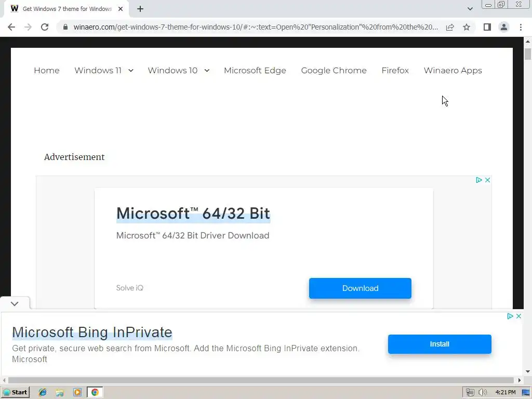Image resolution: width=532 pixels, height=399 pixels.
Task: Open the Chrome side panel
Action: coord(487,27)
